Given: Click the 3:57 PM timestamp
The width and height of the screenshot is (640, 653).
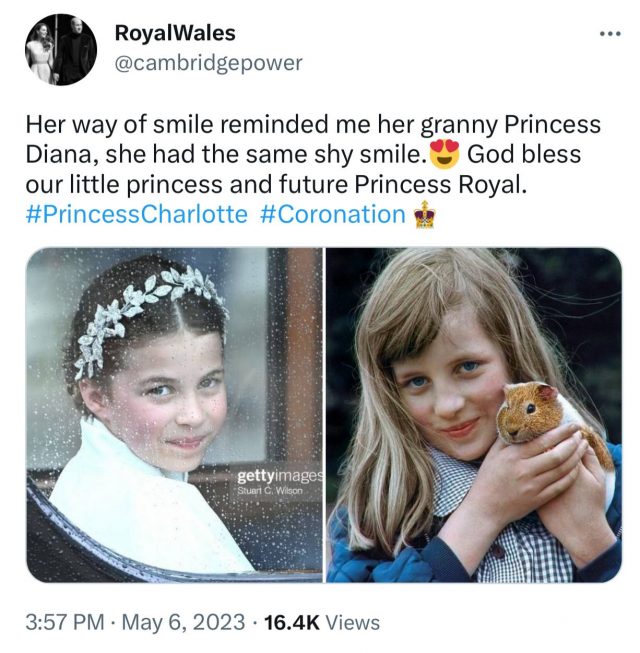Looking at the screenshot, I should (66, 622).
